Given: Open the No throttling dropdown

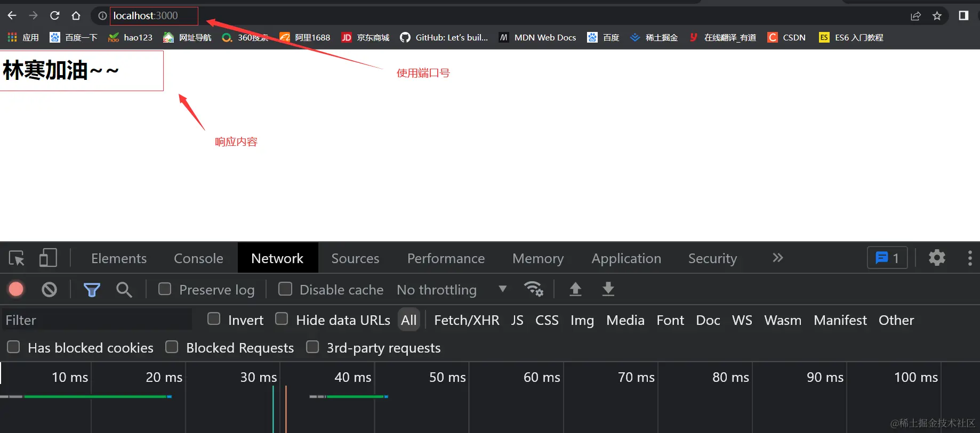Looking at the screenshot, I should (452, 290).
